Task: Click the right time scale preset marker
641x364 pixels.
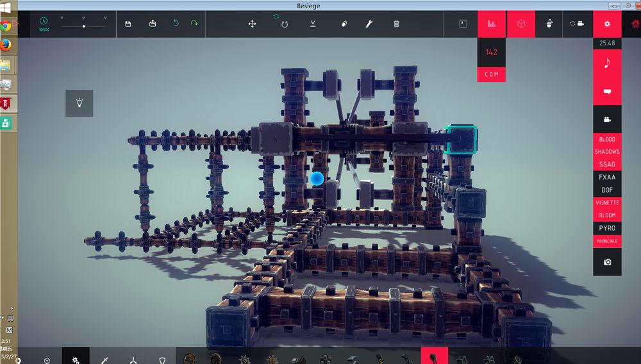Action: (x=105, y=18)
